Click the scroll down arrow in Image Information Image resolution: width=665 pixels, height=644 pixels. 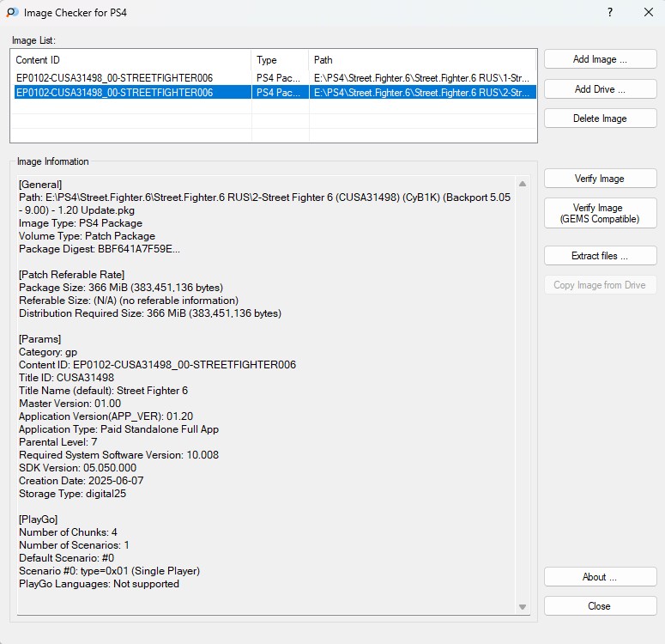click(523, 607)
